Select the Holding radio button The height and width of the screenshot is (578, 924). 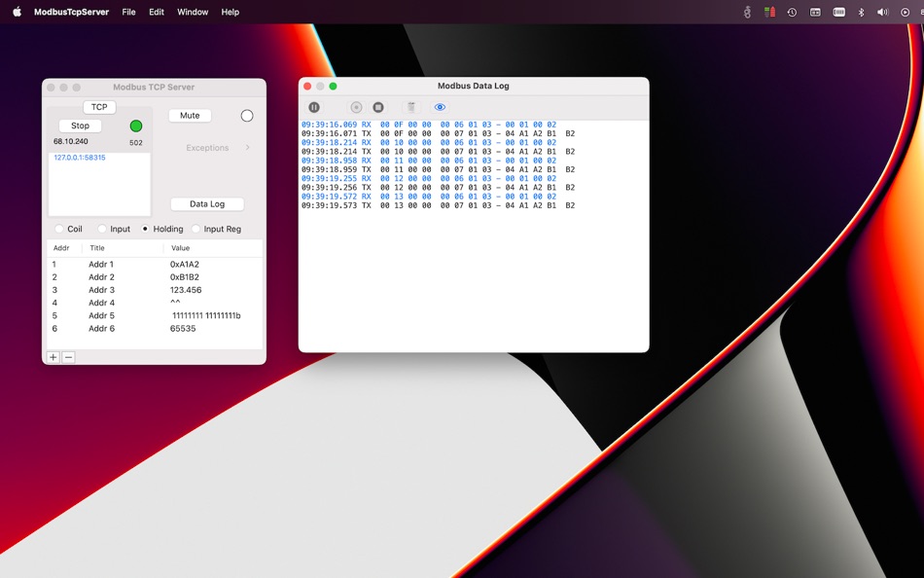(145, 229)
